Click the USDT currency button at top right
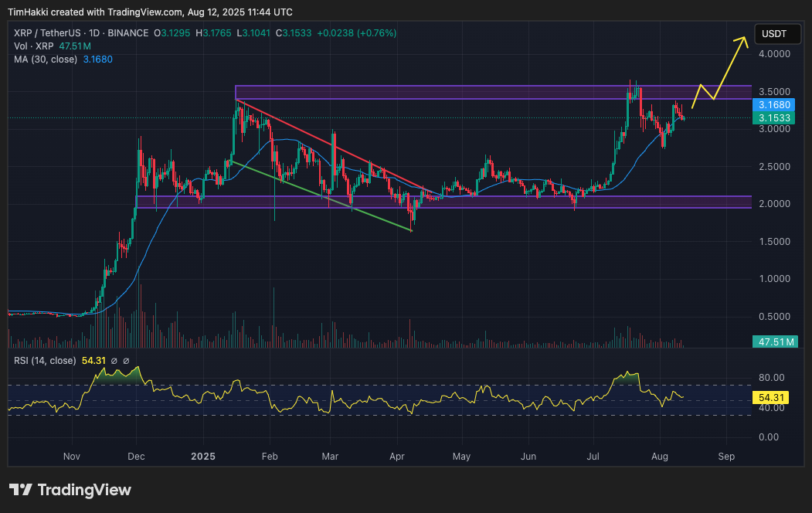The width and height of the screenshot is (812, 513). click(777, 33)
